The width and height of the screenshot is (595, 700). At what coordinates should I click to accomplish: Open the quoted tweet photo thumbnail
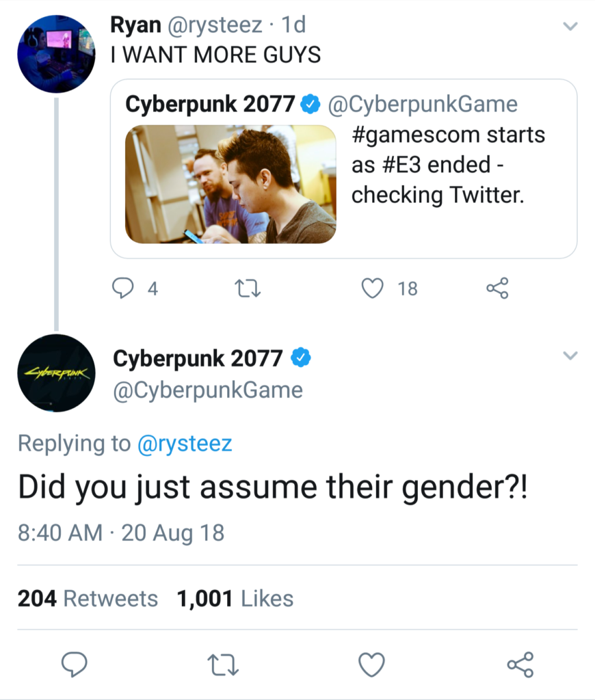coord(230,184)
